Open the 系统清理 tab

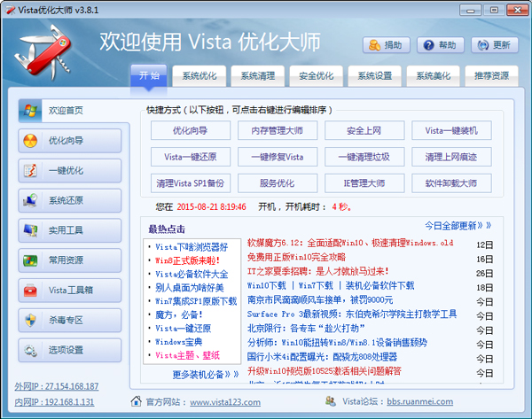click(257, 75)
